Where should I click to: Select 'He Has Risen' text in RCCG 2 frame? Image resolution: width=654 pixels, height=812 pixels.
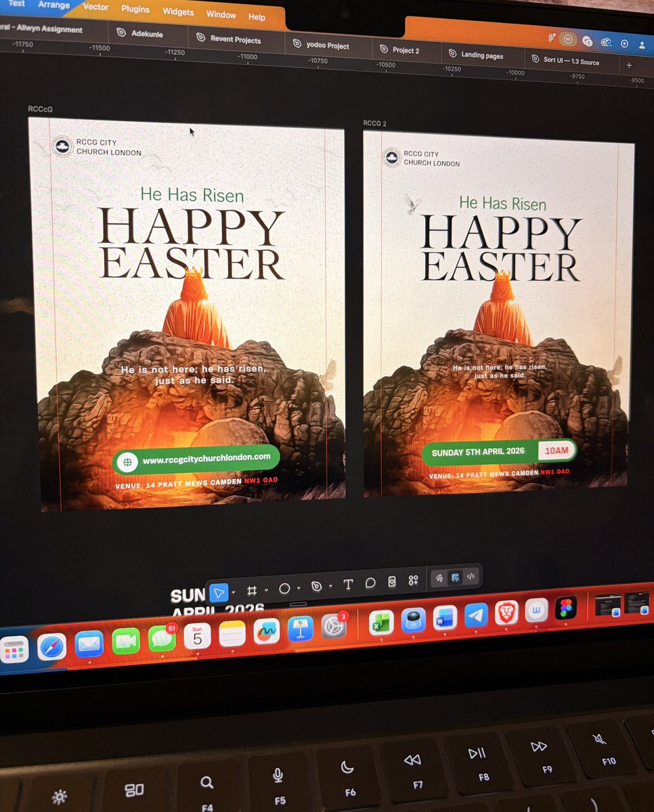pyautogui.click(x=502, y=202)
